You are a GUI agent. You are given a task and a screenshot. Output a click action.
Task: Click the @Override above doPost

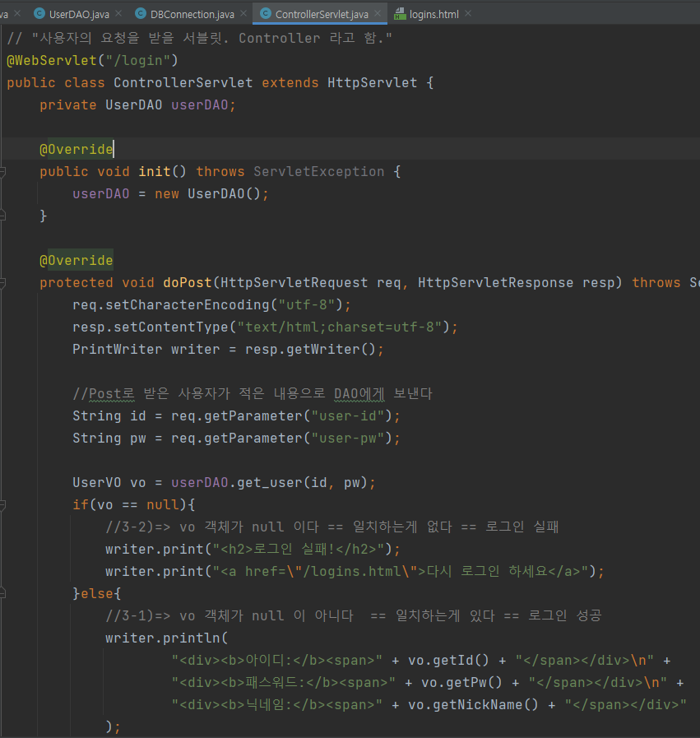76,260
